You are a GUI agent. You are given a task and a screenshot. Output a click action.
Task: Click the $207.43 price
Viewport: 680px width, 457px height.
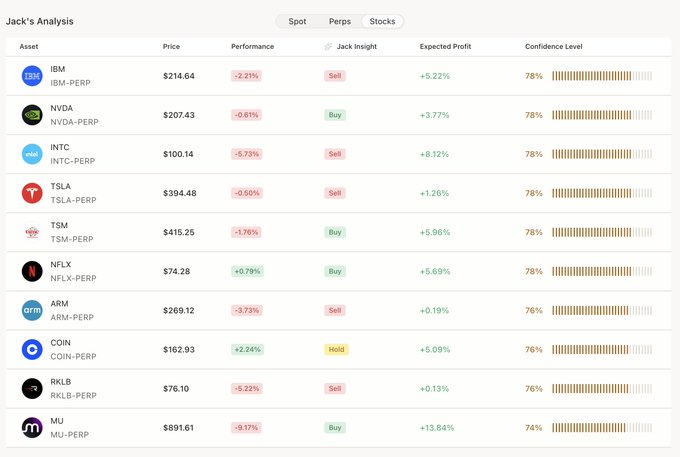pyautogui.click(x=179, y=115)
